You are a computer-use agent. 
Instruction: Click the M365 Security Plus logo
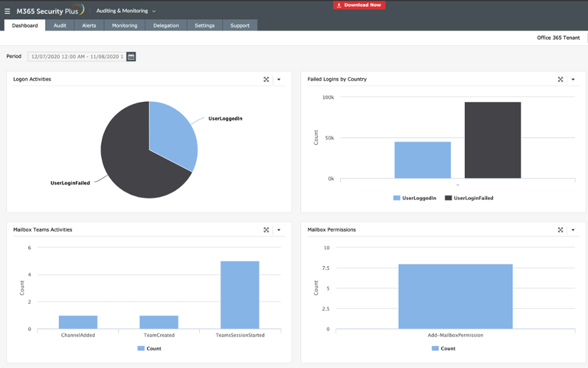pyautogui.click(x=50, y=11)
